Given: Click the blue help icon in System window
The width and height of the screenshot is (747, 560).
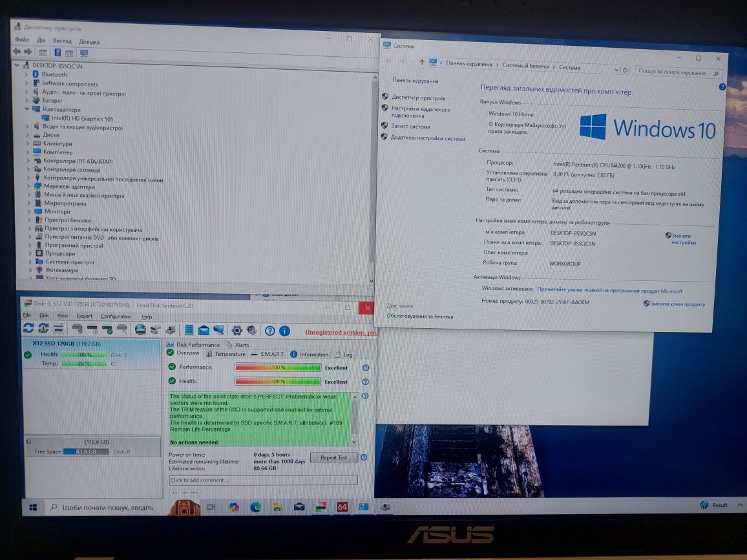Looking at the screenshot, I should pyautogui.click(x=722, y=87).
